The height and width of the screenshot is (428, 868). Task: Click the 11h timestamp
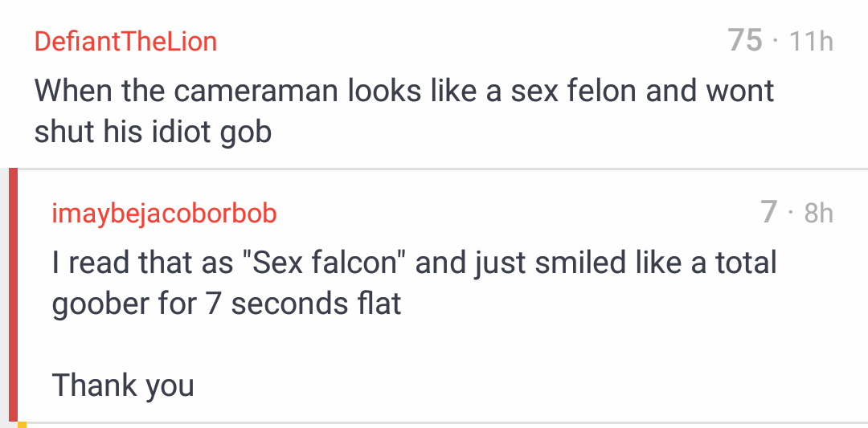[810, 41]
